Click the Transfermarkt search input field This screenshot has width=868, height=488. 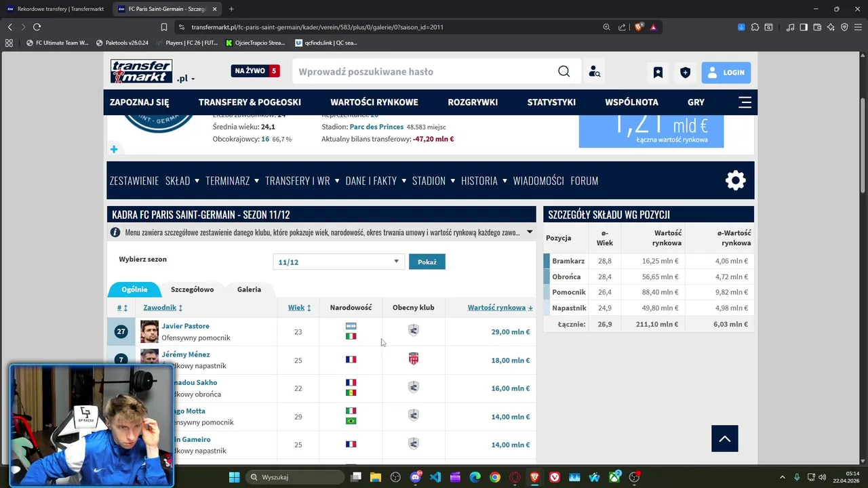[424, 72]
